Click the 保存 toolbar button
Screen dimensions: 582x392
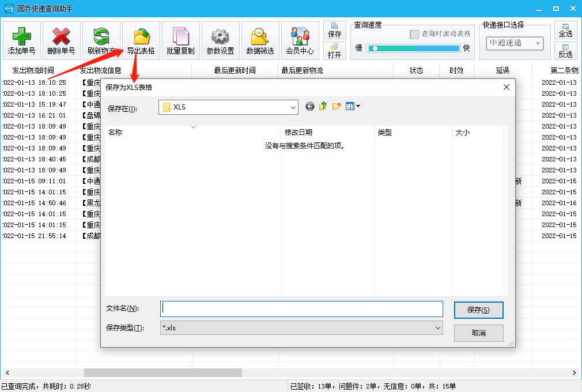[334, 31]
